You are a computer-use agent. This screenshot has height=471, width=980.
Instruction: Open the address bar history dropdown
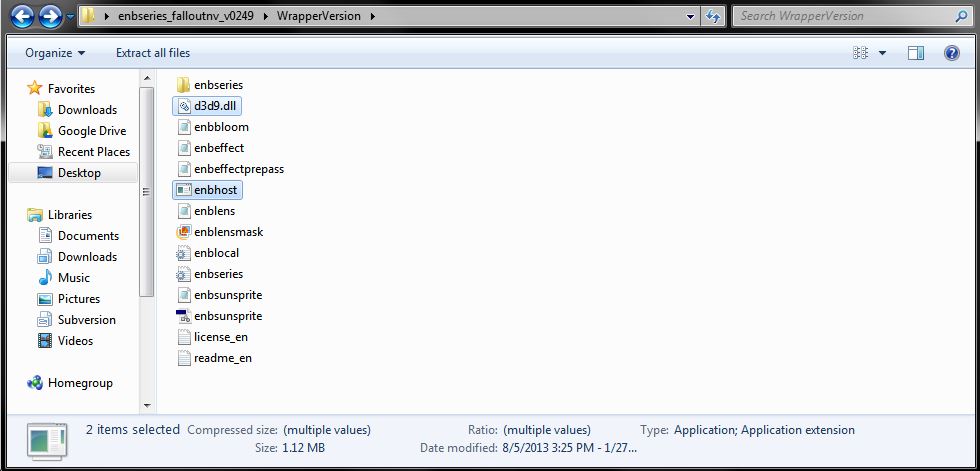pyautogui.click(x=691, y=17)
